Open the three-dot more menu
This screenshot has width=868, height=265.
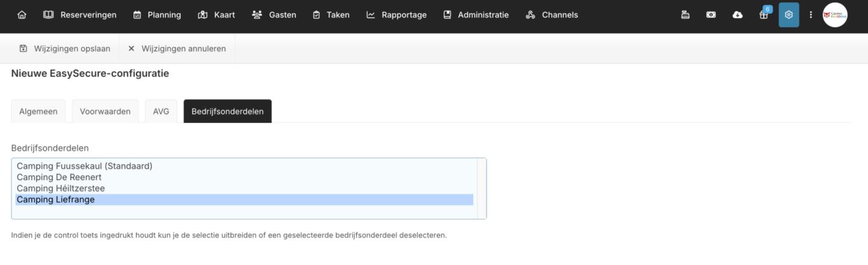[x=811, y=15]
